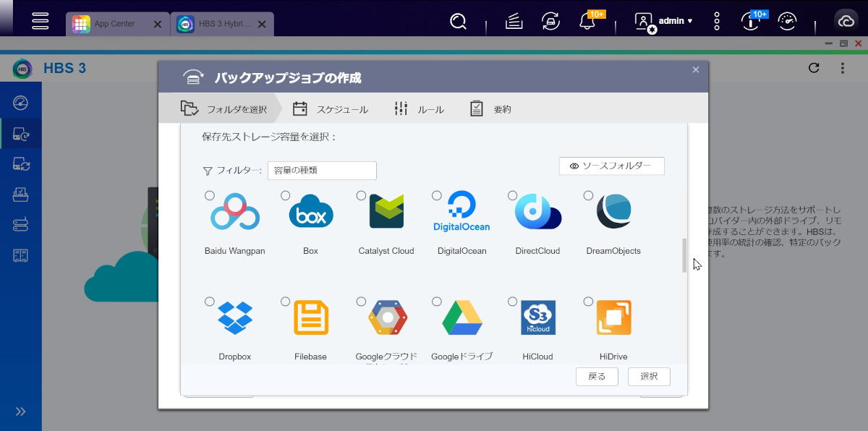Click the 選択 button

649,377
